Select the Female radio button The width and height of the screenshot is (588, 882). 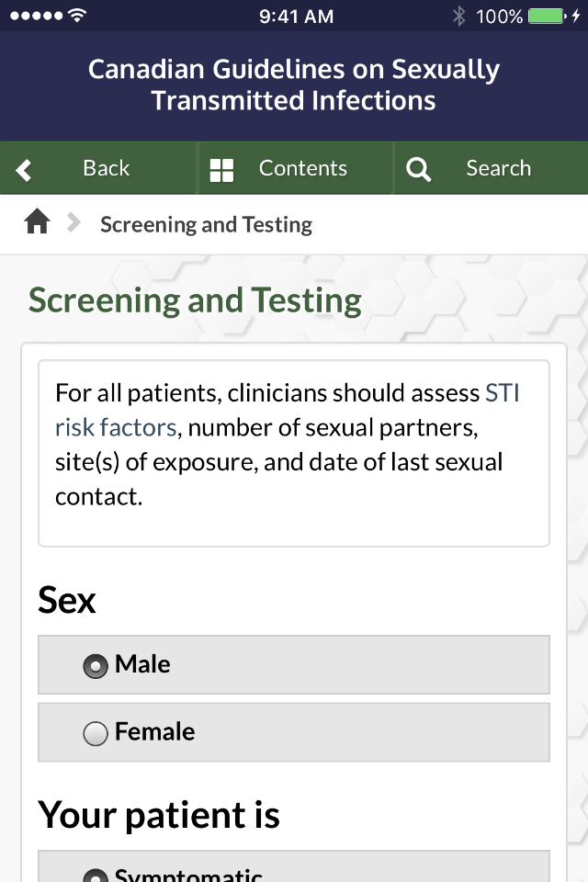96,732
